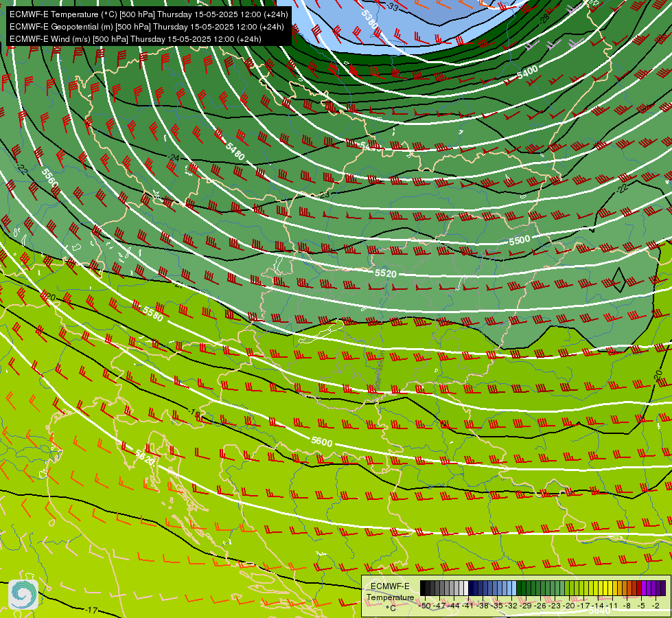This screenshot has height=618, width=672.
Task: Click the 5380 geopotential contour label
Action: [x=369, y=20]
